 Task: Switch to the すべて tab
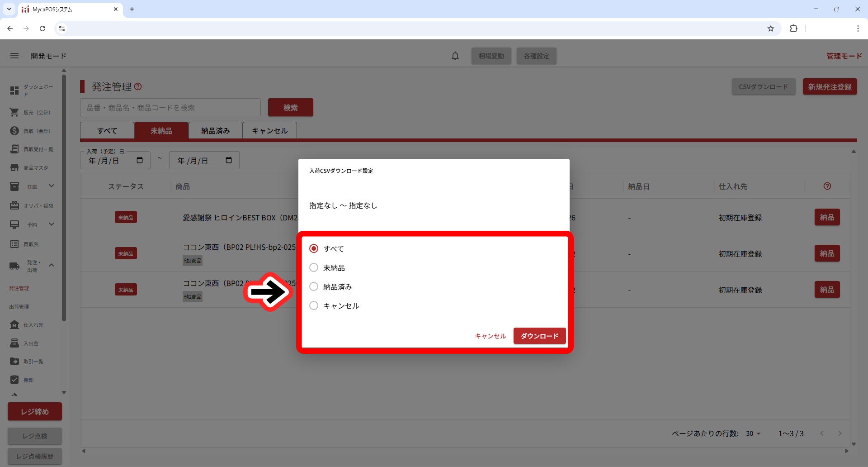click(107, 131)
